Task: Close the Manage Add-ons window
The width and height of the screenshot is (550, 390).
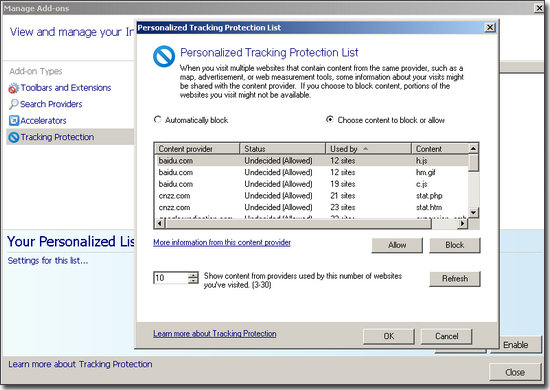Action: (x=539, y=8)
